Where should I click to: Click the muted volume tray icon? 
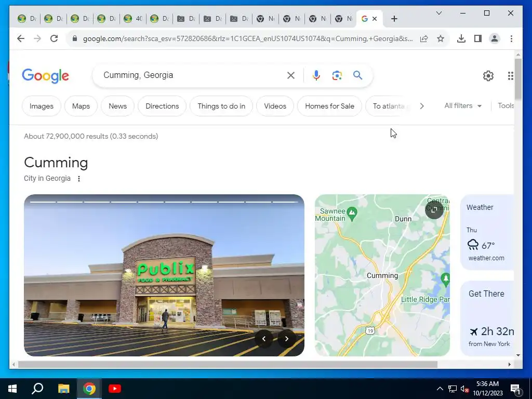(x=464, y=389)
